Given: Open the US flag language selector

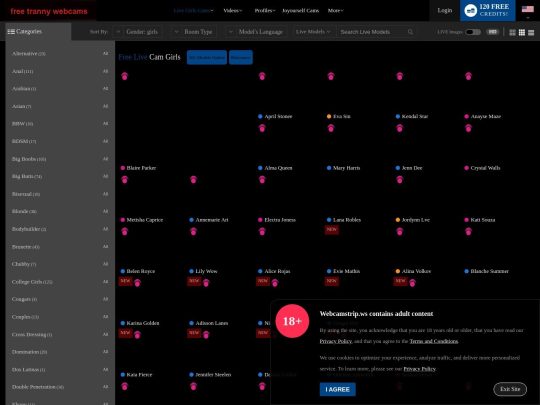Looking at the screenshot, I should coord(528,9).
